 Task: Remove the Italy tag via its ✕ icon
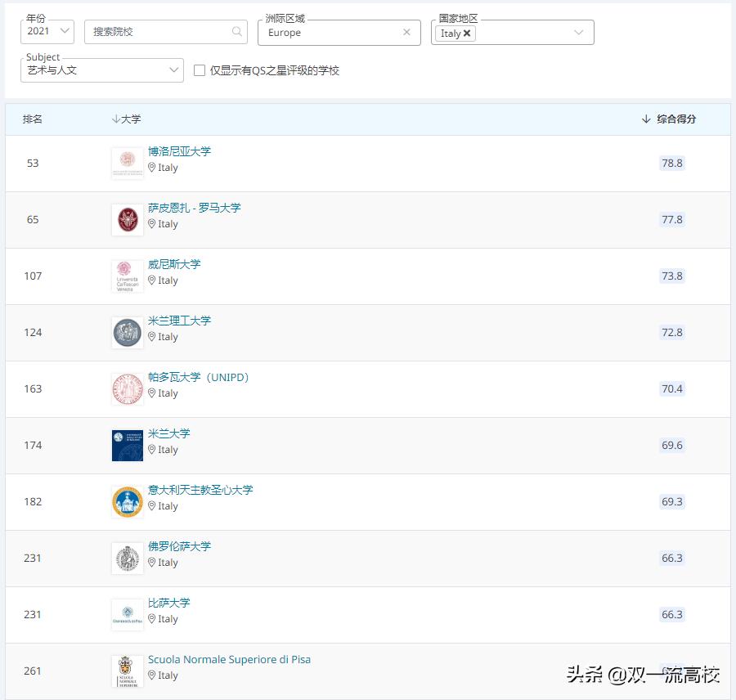(468, 34)
